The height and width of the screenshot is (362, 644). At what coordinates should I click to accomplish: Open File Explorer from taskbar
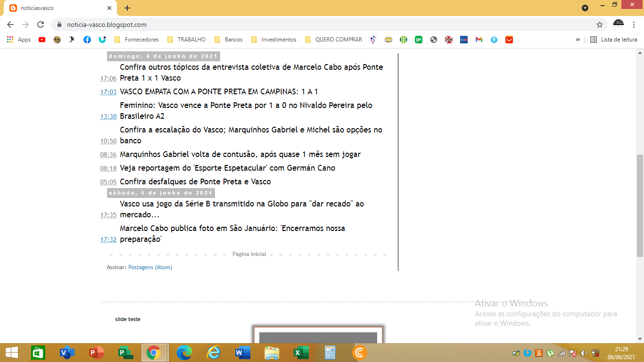(x=272, y=353)
